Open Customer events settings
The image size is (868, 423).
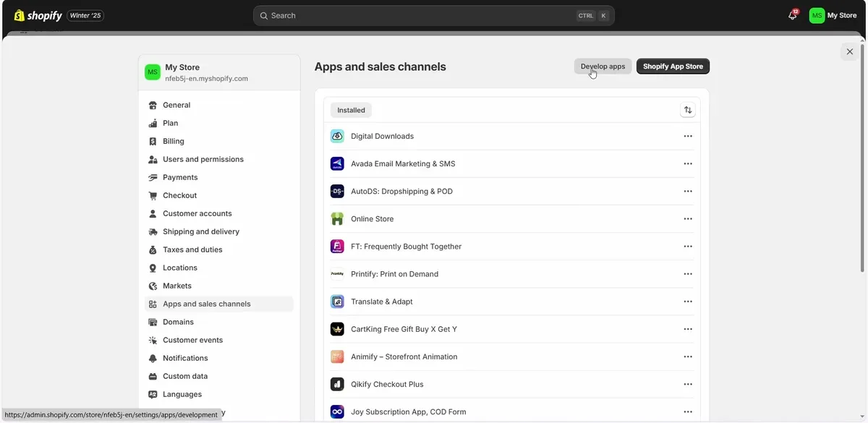coord(219,340)
